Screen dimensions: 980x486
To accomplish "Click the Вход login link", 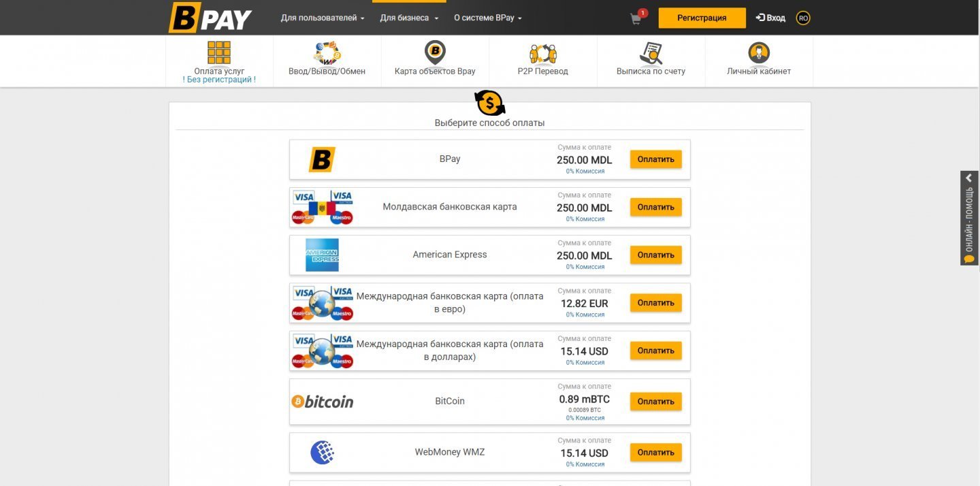I will coord(770,18).
